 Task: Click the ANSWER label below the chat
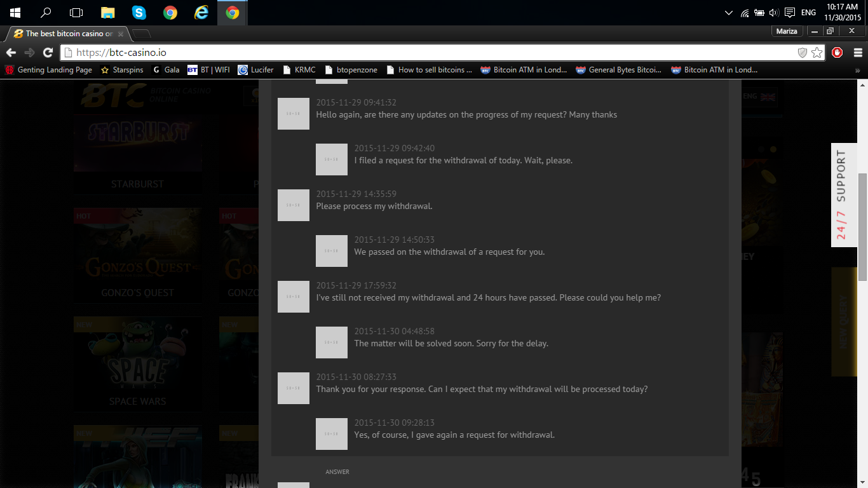[337, 472]
